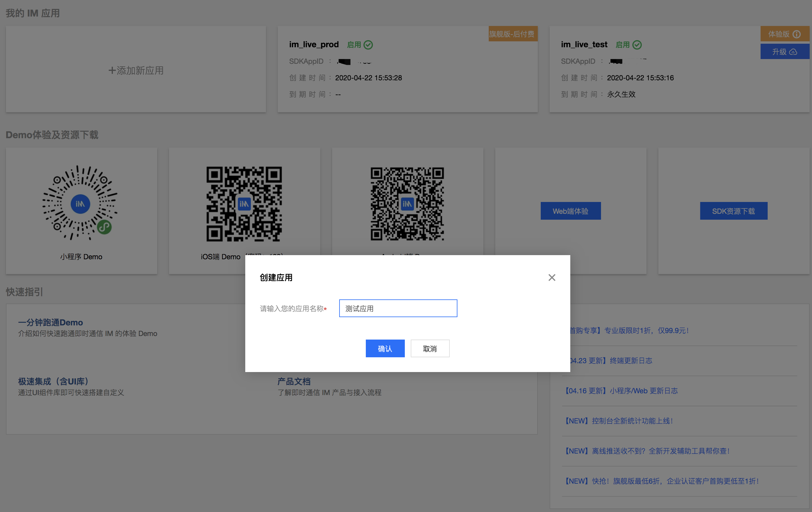Open 【04.16 更新】小程序/Web 更新日志 link
Viewport: 812px width, 512px height.
click(x=621, y=391)
